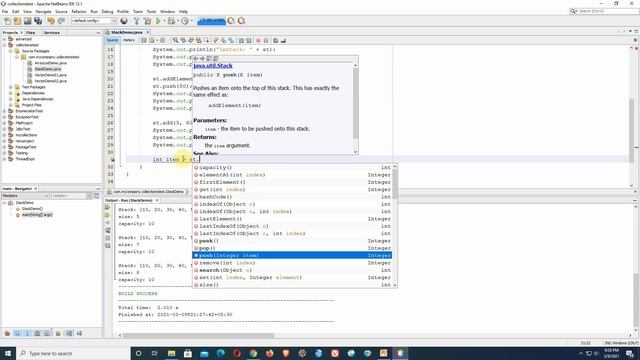
Task: Click the Open Project toolbar icon
Action: coord(27,21)
